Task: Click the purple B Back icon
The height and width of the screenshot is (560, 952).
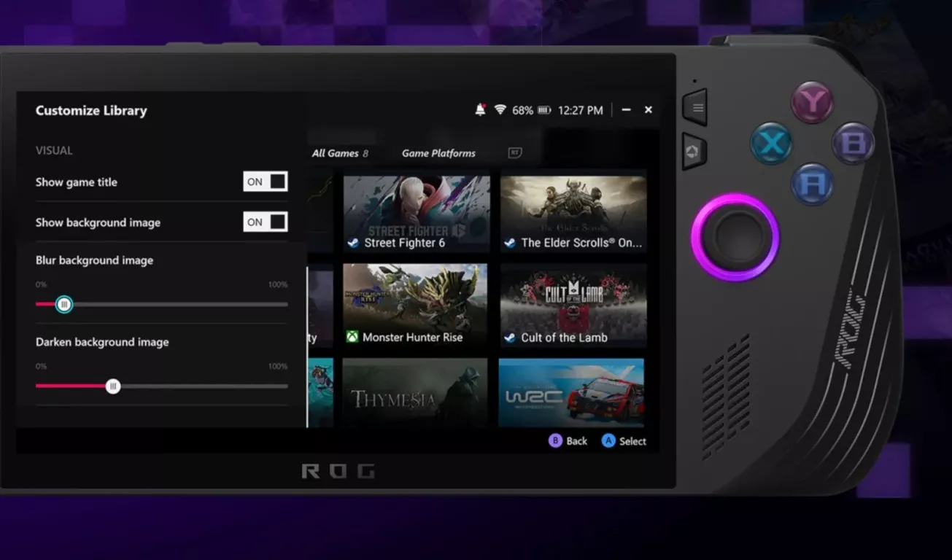Action: 555,441
